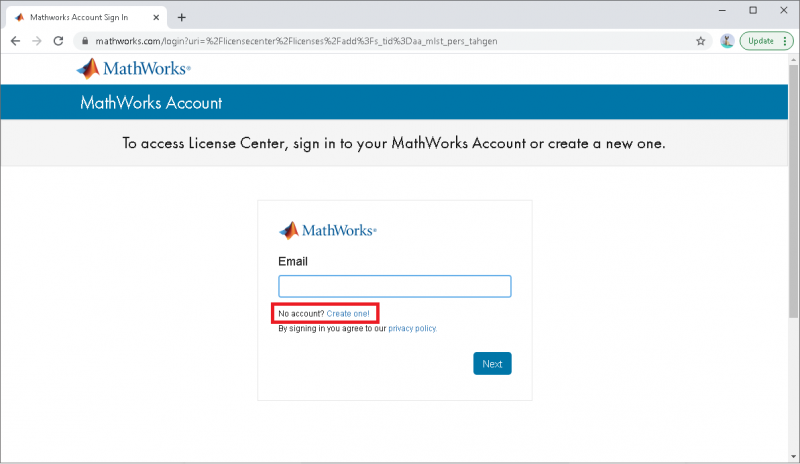Open a new browser tab

[x=182, y=17]
